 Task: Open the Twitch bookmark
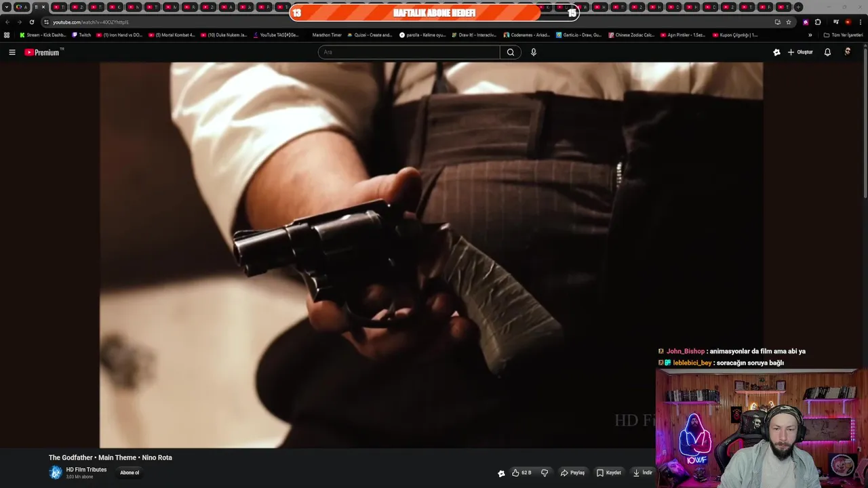(81, 35)
